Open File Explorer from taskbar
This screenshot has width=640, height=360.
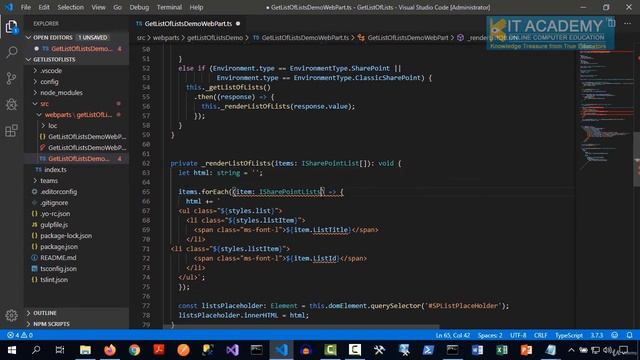click(85, 350)
